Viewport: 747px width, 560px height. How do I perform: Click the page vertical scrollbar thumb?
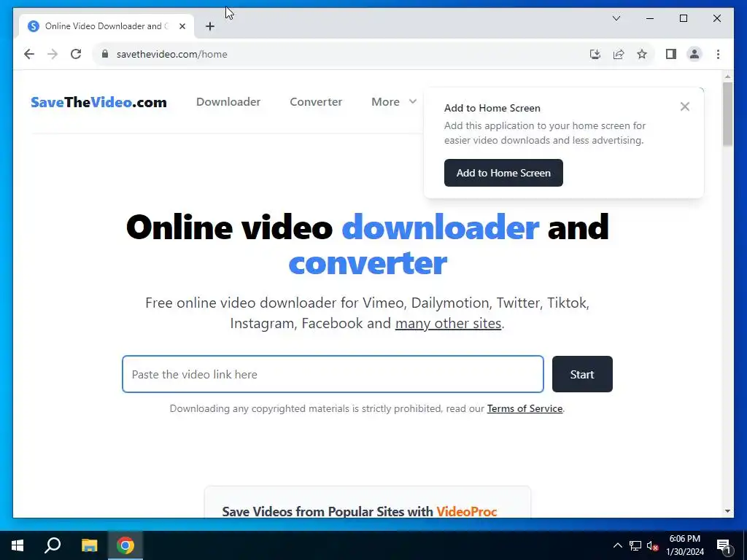pyautogui.click(x=727, y=114)
